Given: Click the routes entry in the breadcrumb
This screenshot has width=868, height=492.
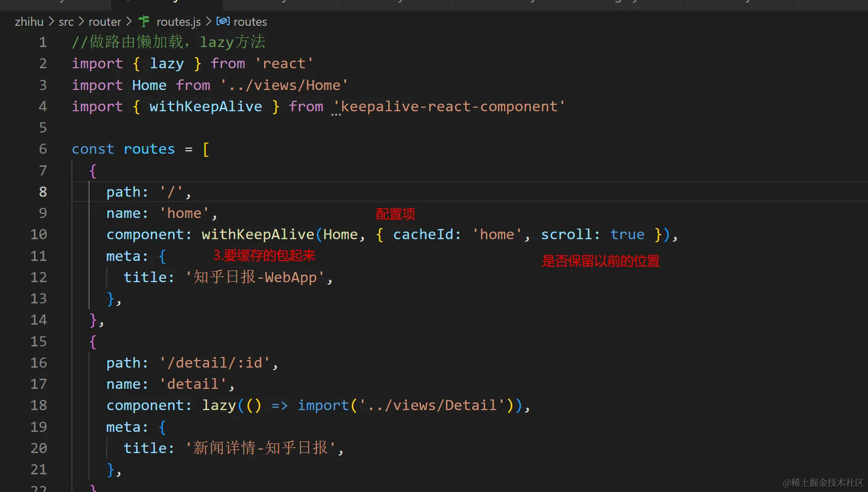Looking at the screenshot, I should pyautogui.click(x=251, y=22).
